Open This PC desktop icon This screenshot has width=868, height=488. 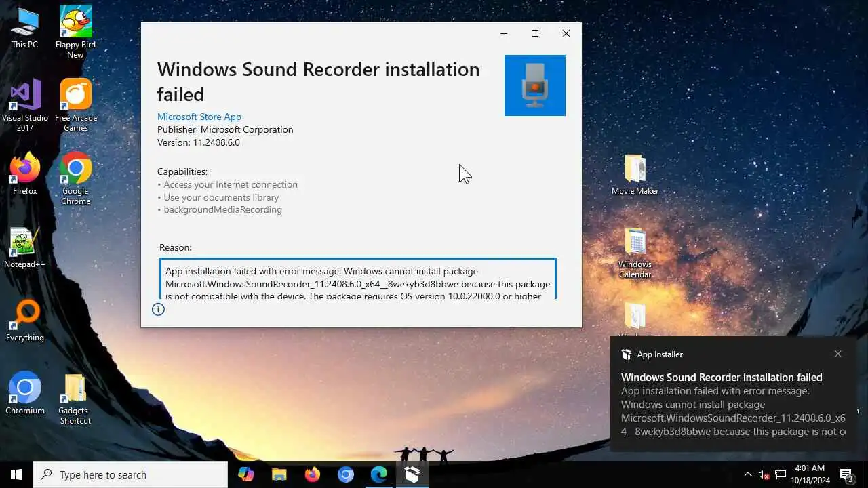coord(25,28)
